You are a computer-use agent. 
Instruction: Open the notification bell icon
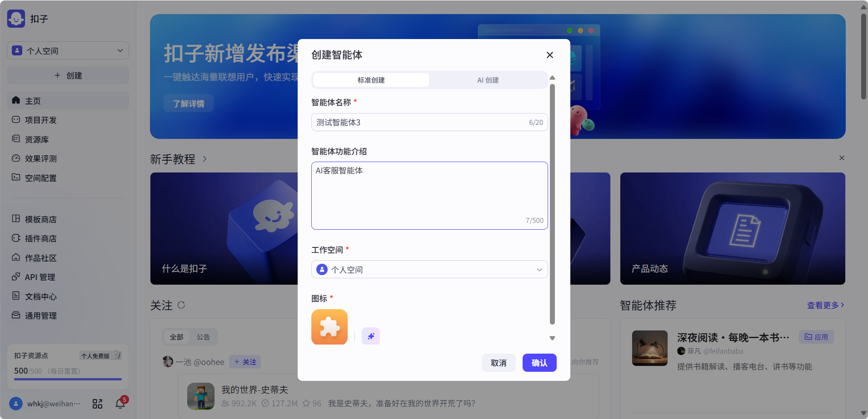coord(120,404)
